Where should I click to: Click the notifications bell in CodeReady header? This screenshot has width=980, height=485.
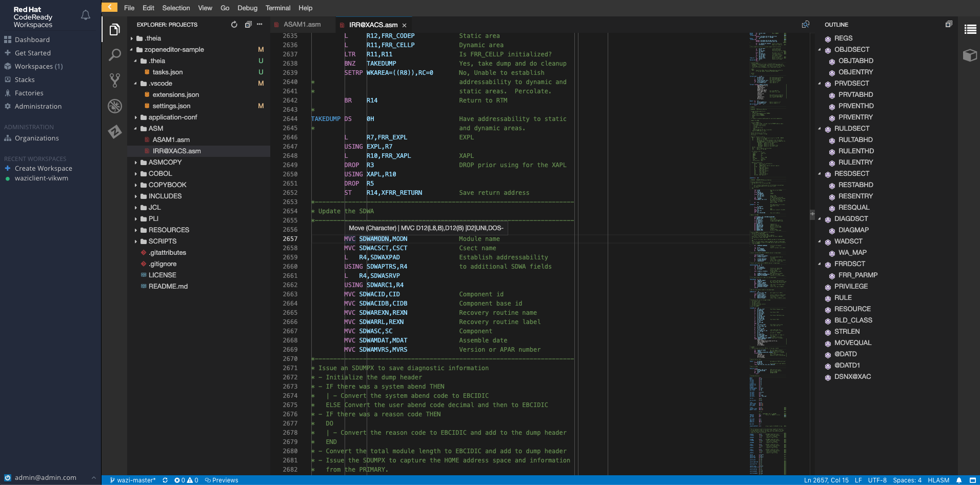(x=86, y=15)
